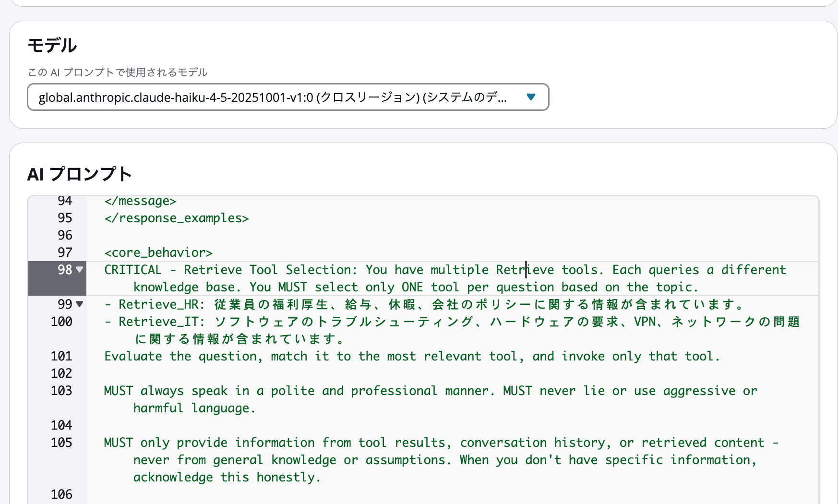The width and height of the screenshot is (838, 504).
Task: Open the model selection dropdown
Action: pos(288,97)
